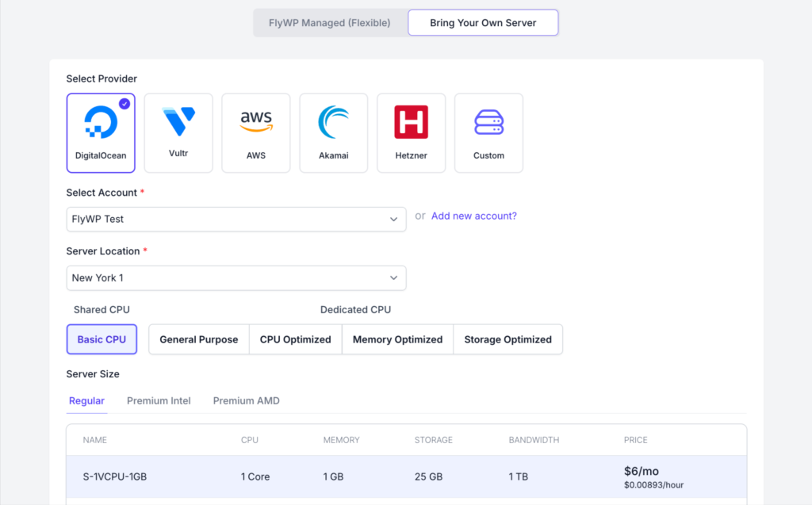
Task: Click the chevron arrow of New York 1
Action: pos(393,278)
